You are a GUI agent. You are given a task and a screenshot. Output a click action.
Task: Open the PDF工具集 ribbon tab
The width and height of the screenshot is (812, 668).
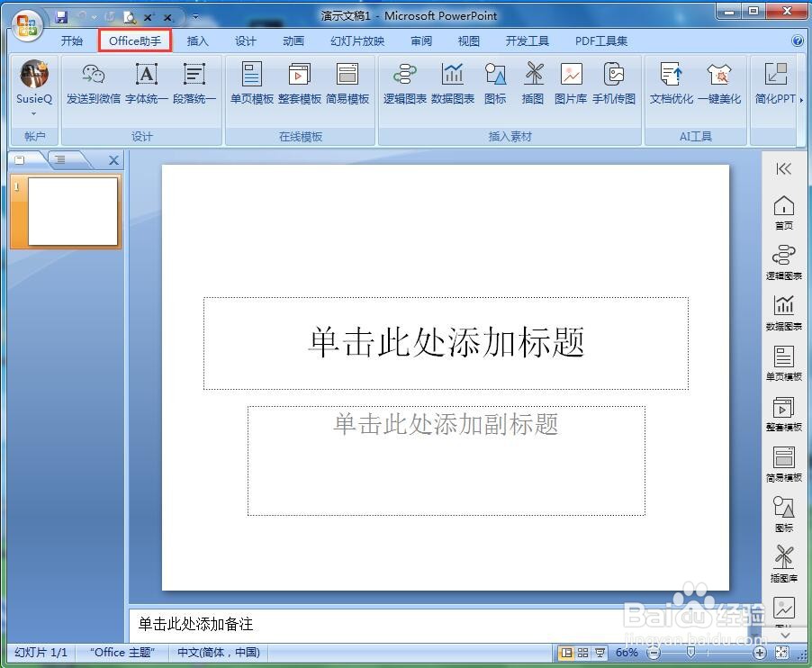pyautogui.click(x=601, y=41)
